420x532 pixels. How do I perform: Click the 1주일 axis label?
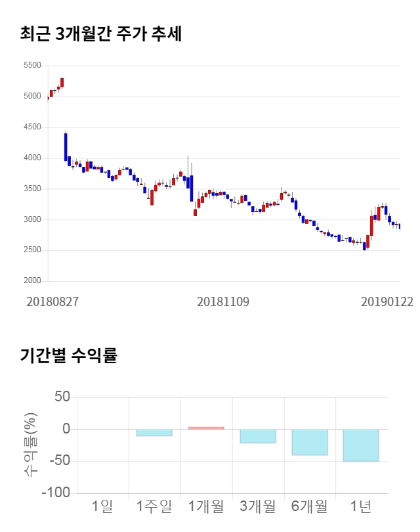(x=154, y=506)
